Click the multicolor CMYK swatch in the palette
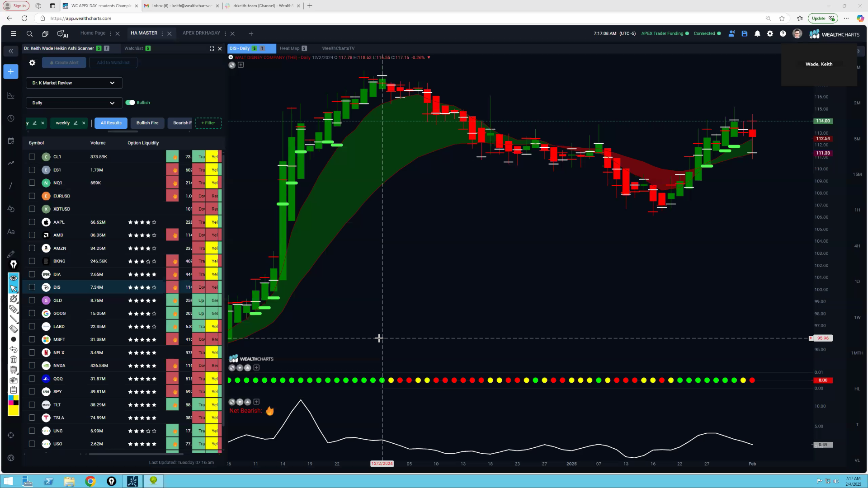This screenshot has height=488, width=868. 14,400
